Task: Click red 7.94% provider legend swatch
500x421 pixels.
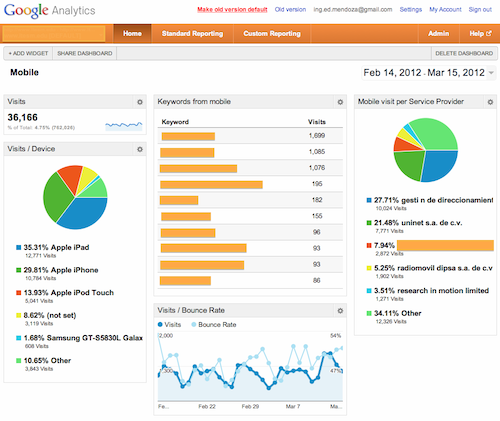Action: [x=369, y=246]
